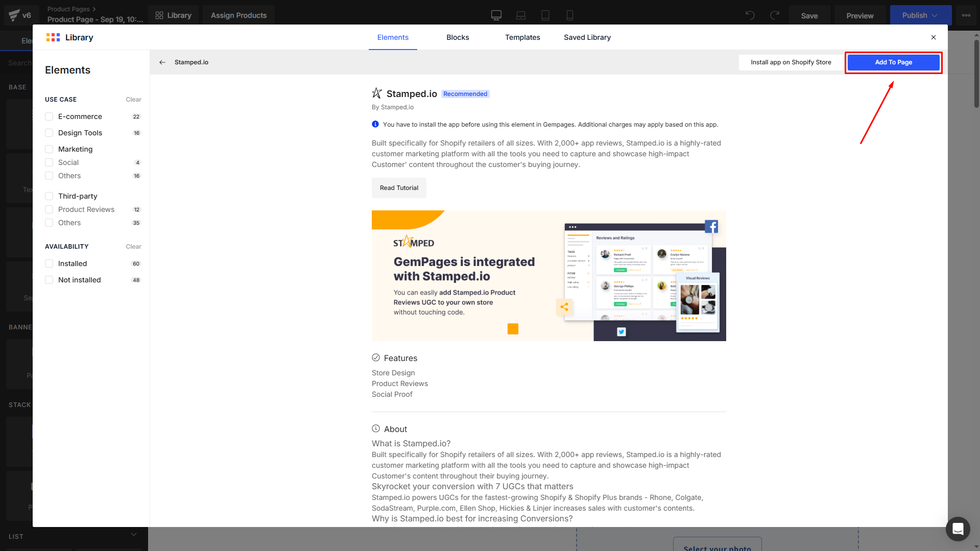Click the undo arrow icon
Viewport: 980px width, 551px height.
pos(750,15)
